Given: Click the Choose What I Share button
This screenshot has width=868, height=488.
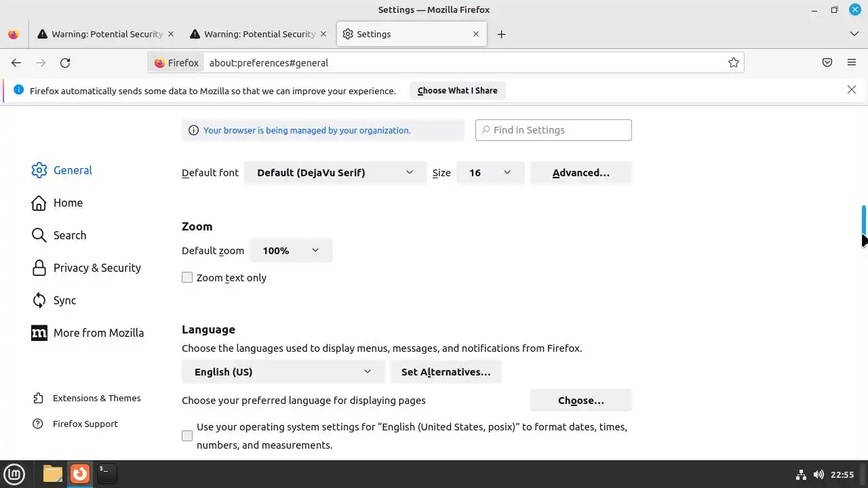Looking at the screenshot, I should 457,91.
